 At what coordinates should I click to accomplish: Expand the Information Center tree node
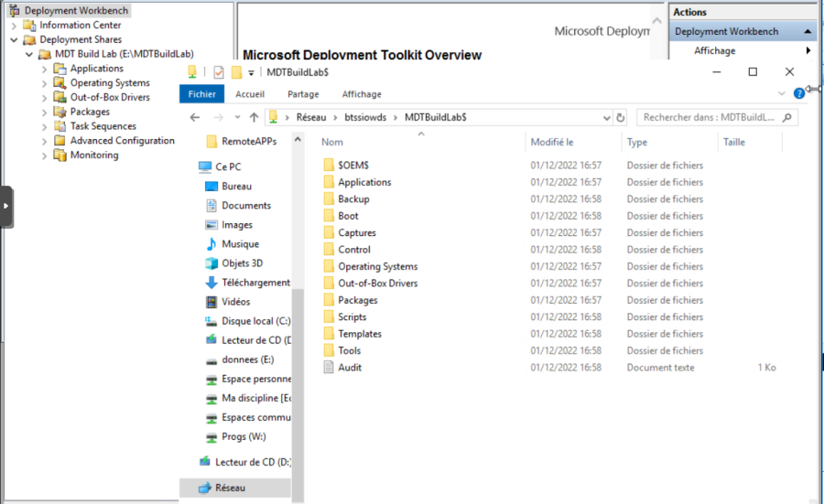pyautogui.click(x=14, y=26)
